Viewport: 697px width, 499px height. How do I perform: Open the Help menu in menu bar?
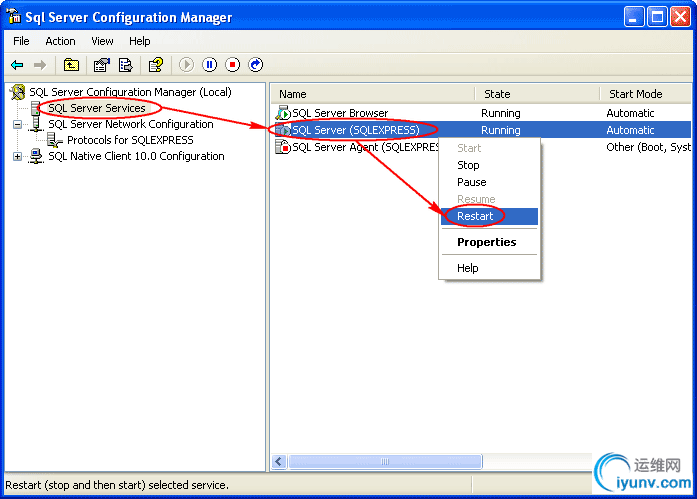tap(140, 41)
